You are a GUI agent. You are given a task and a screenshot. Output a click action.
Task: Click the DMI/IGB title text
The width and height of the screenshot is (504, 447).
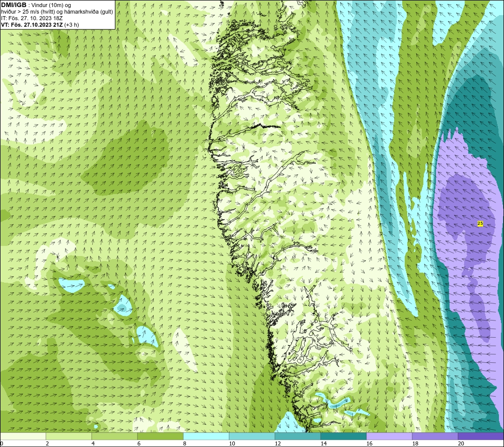tap(14, 5)
